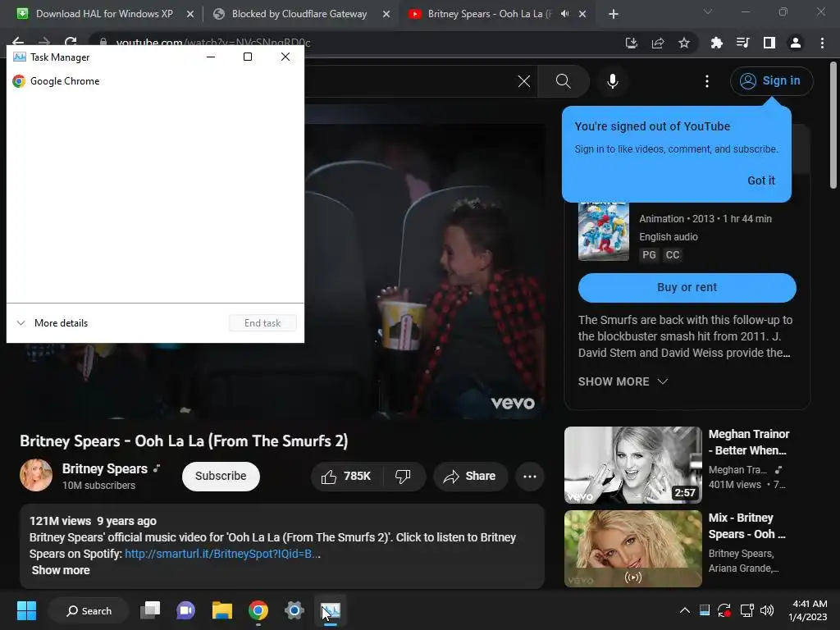Open more actions ellipsis below the video
The width and height of the screenshot is (840, 630).
click(x=530, y=477)
